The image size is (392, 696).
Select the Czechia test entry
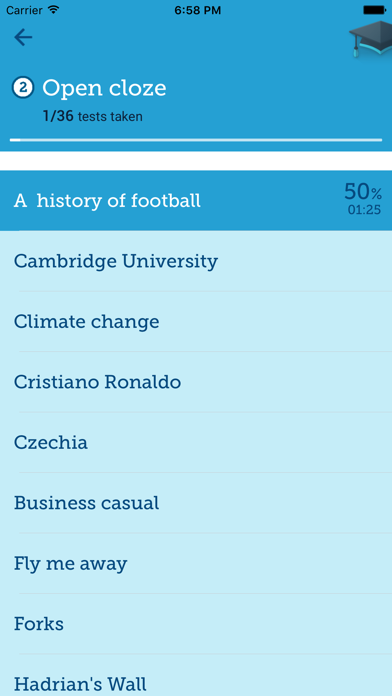pos(196,442)
